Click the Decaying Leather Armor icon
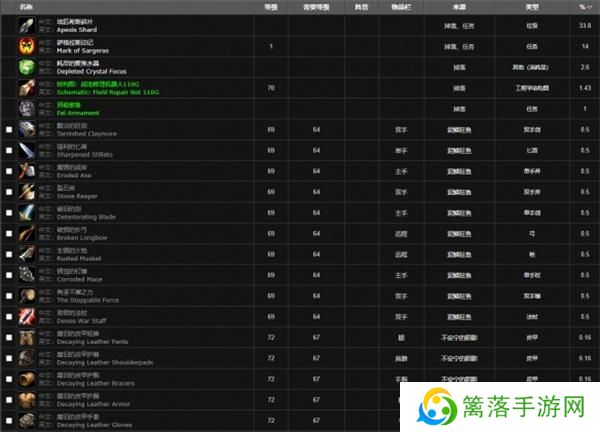600x432 pixels. [x=27, y=399]
